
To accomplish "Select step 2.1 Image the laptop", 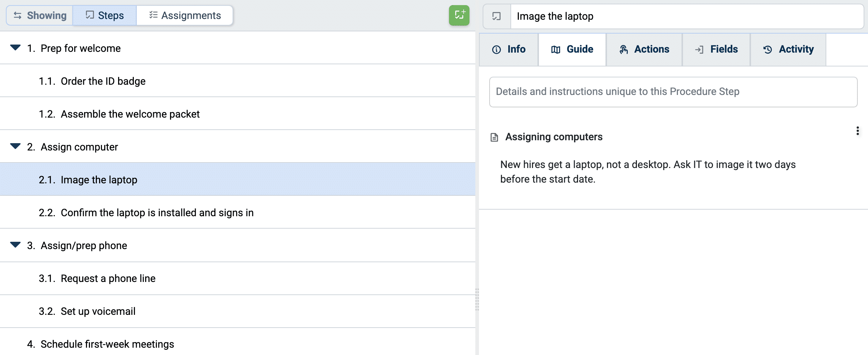I will (238, 179).
